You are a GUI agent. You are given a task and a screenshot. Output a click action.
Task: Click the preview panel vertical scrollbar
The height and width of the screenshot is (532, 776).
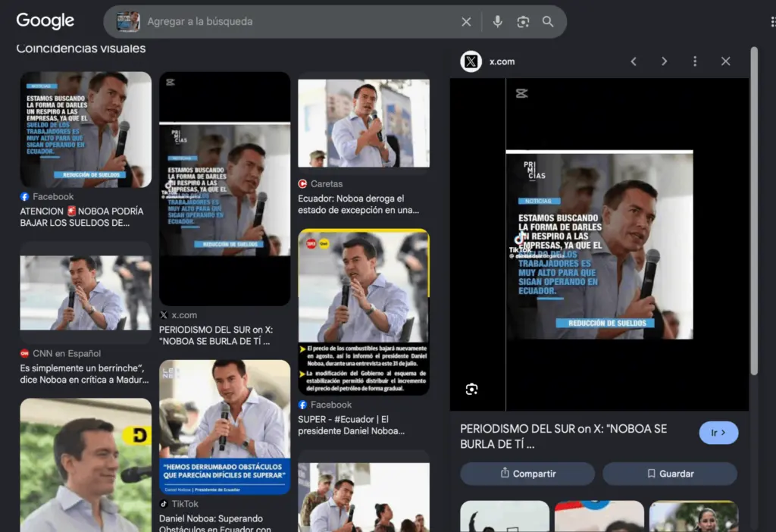(754, 211)
